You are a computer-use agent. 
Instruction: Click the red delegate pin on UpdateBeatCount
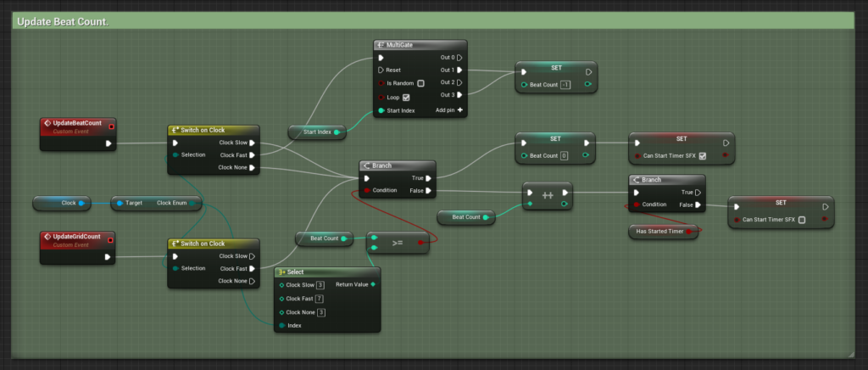111,126
